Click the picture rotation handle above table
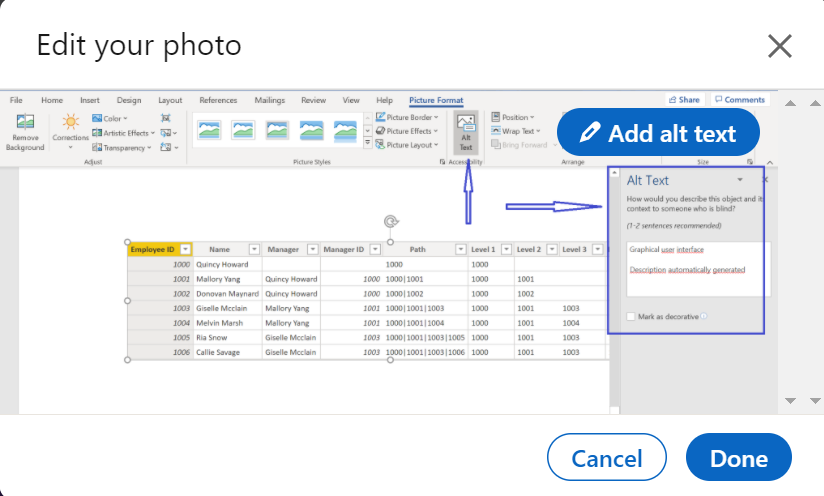 [390, 222]
